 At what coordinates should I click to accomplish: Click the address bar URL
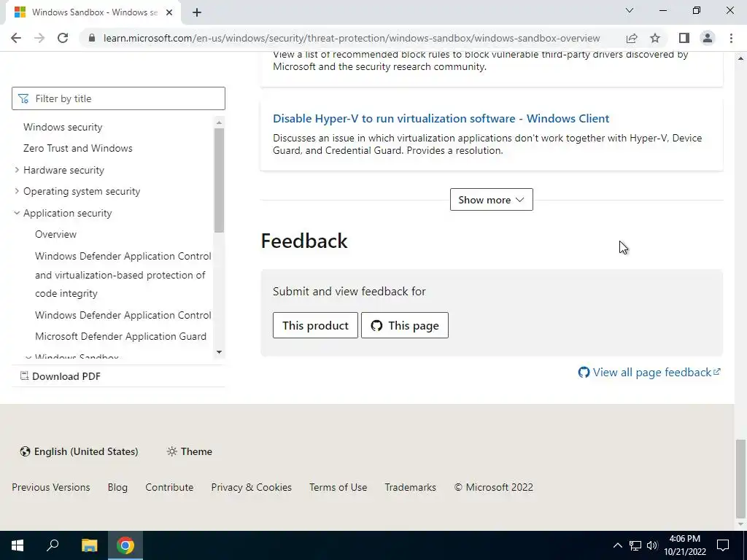pyautogui.click(x=352, y=38)
